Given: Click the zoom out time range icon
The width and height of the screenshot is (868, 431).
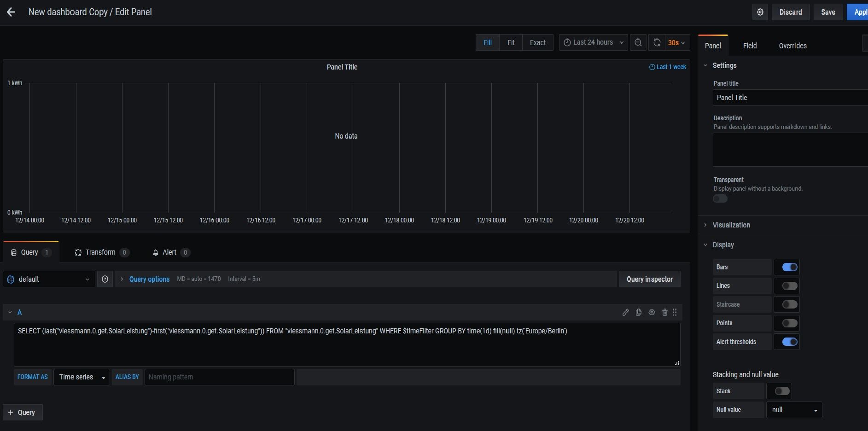Looking at the screenshot, I should coord(638,42).
